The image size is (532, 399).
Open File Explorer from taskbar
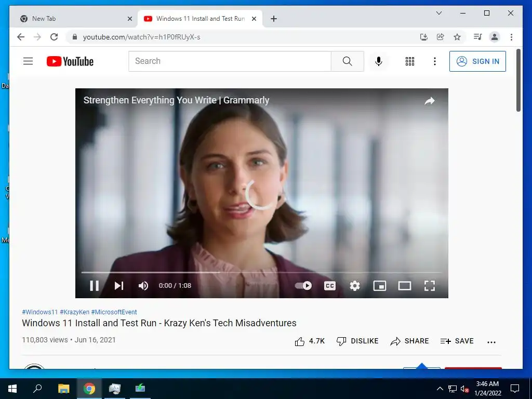coord(63,389)
